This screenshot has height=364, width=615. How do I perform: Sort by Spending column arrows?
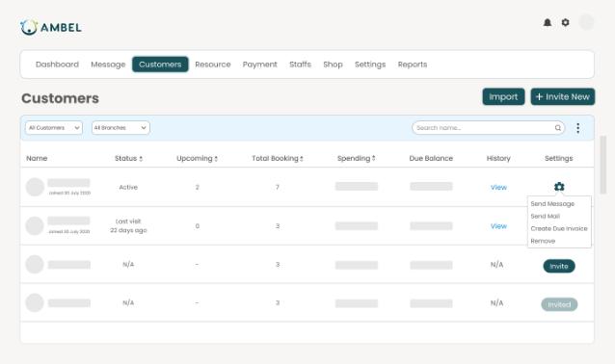(373, 158)
